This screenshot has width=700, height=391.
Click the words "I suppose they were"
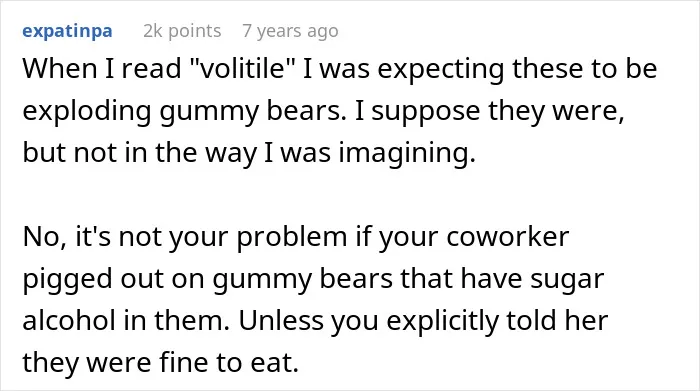coord(489,112)
